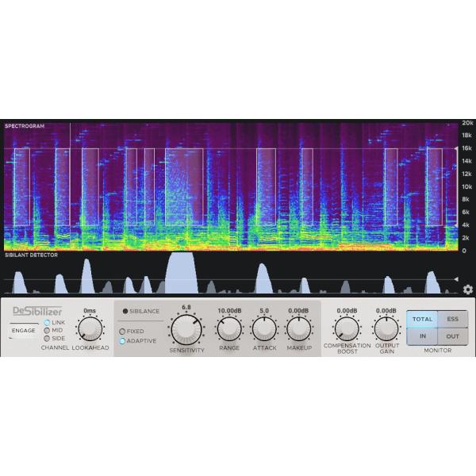Monitor the Ess signal only

(451, 319)
